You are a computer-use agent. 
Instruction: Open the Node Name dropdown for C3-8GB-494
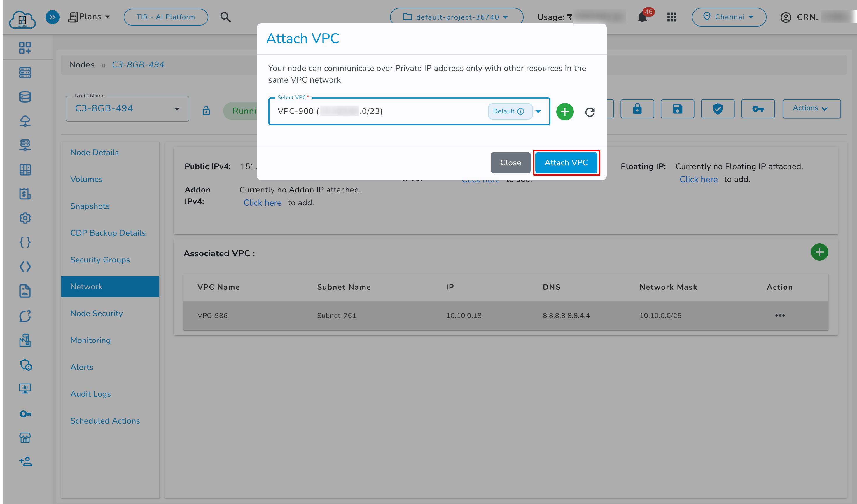coord(177,108)
